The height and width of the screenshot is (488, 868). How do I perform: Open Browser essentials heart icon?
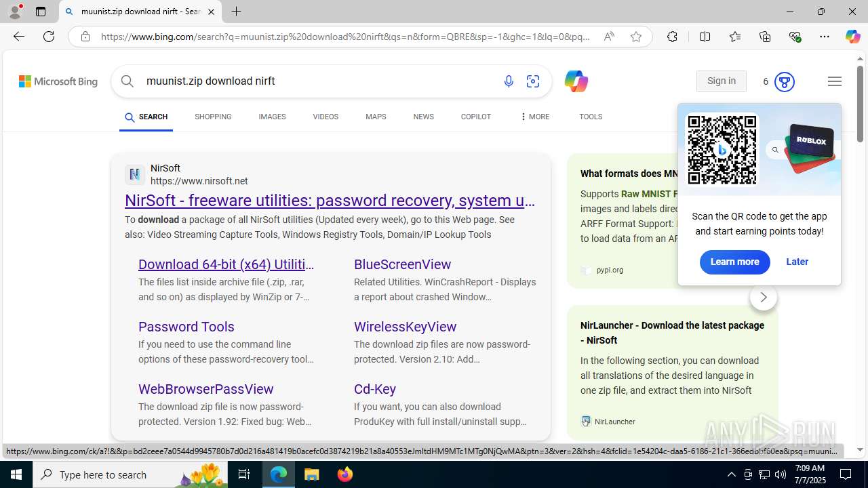pyautogui.click(x=795, y=37)
